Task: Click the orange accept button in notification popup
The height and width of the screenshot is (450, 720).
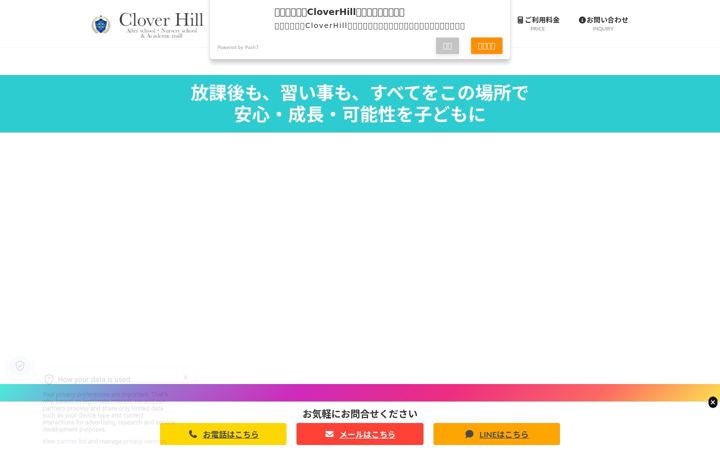Action: click(x=486, y=46)
